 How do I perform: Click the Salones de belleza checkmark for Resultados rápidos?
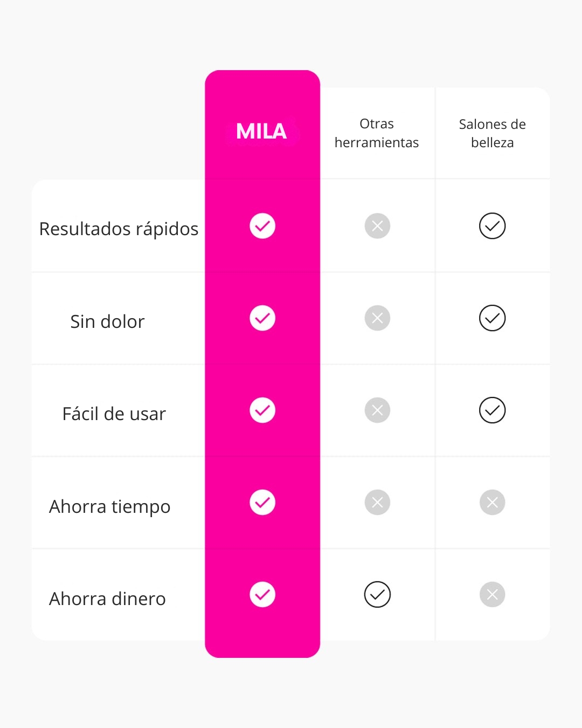(x=493, y=226)
